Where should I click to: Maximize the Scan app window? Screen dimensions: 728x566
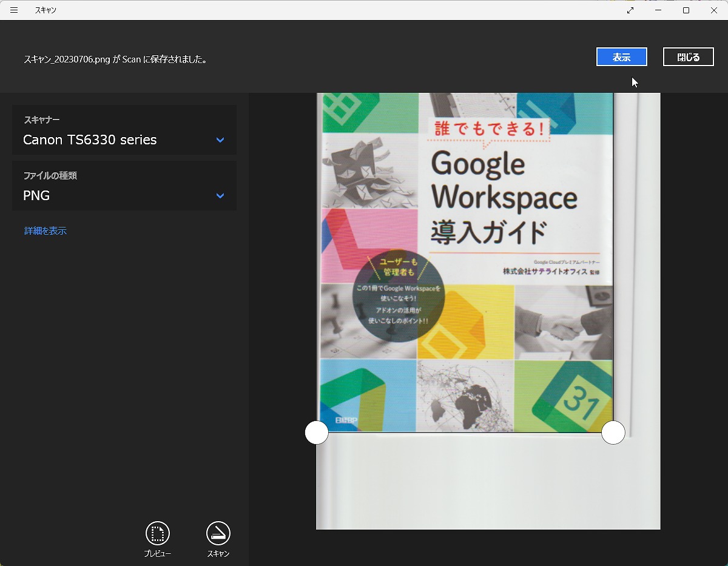click(x=686, y=10)
